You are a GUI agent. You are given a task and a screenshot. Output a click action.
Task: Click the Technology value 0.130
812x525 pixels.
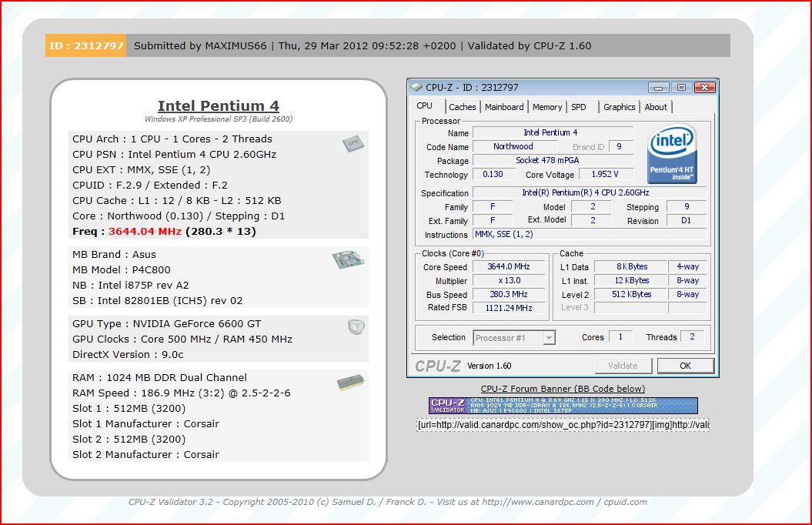click(493, 175)
